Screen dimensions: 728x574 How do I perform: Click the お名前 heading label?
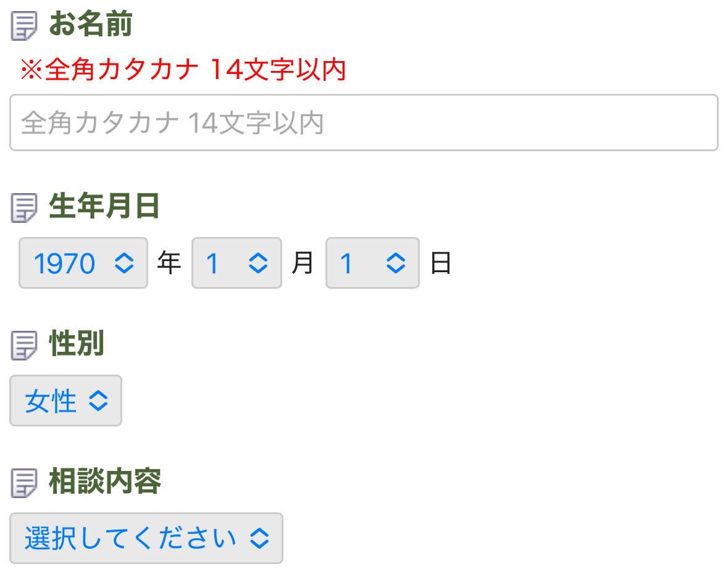91,24
